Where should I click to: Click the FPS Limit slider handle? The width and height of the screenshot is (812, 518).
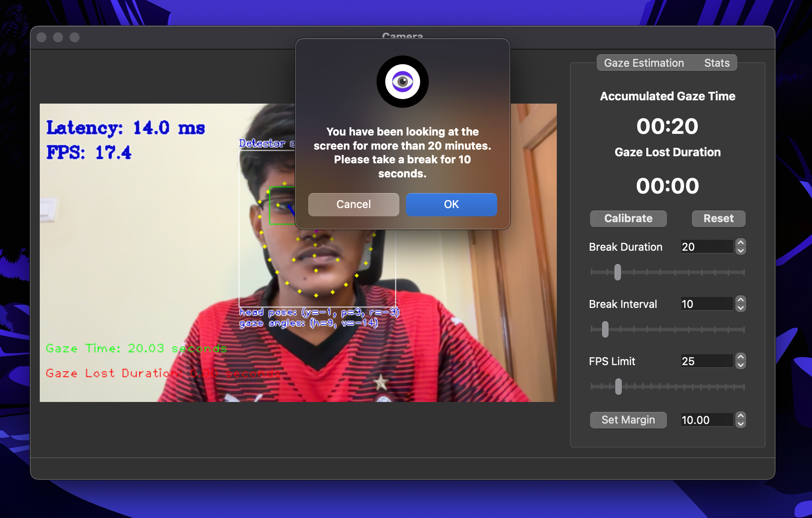click(618, 387)
